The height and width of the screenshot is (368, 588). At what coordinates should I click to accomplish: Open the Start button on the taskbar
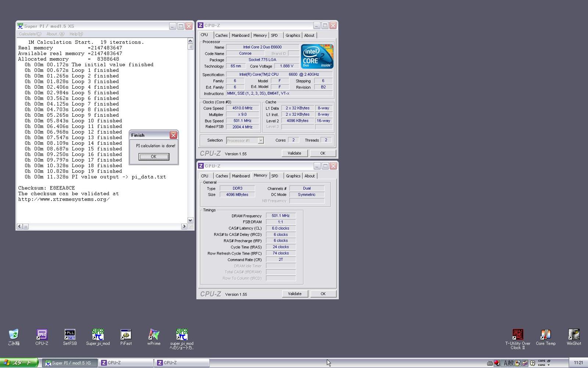(x=19, y=363)
